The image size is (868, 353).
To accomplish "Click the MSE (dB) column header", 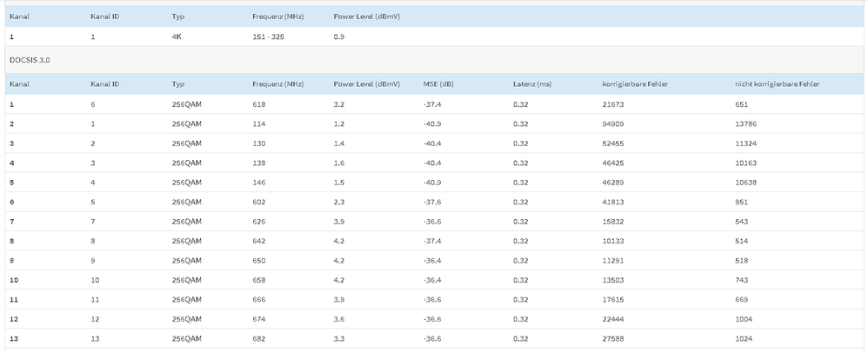I will tap(437, 84).
